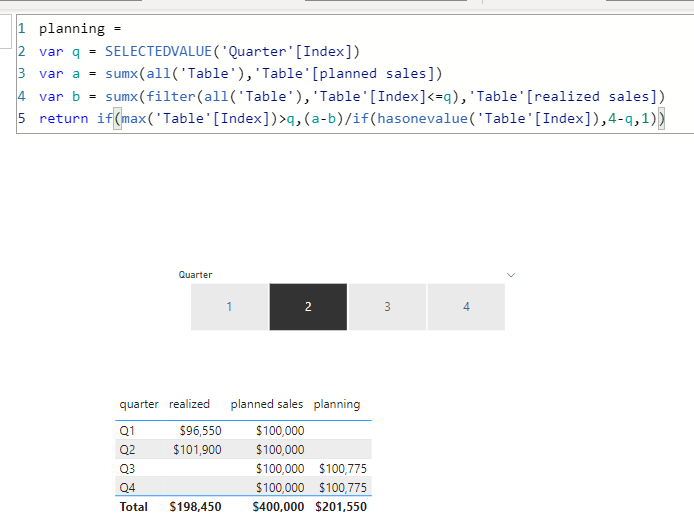
Task: Click 'Table'[planned sales] in formula line 3
Action: tap(344, 73)
